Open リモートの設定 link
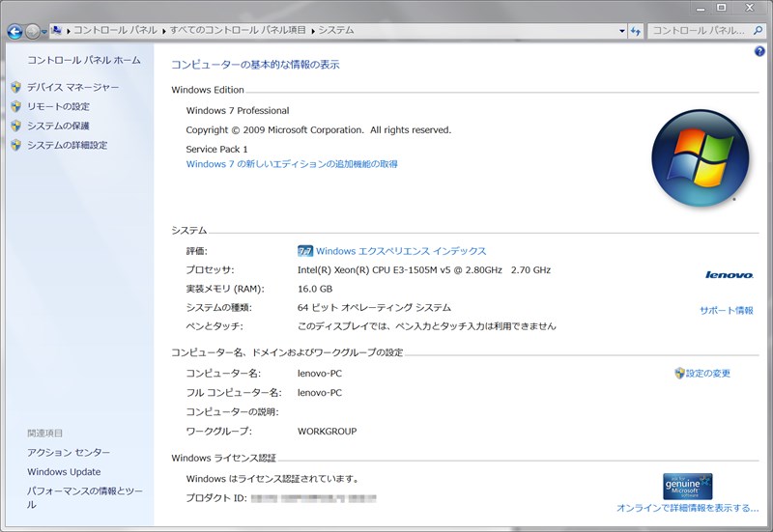This screenshot has height=532, width=773. pos(58,106)
